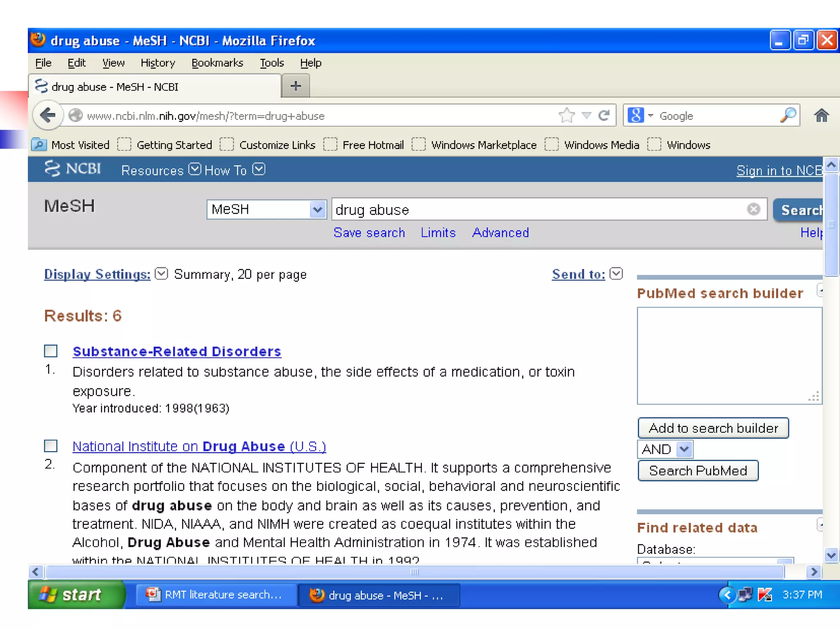Check the National Institute on Drug Abuse checkbox
The width and height of the screenshot is (840, 630).
(51, 446)
